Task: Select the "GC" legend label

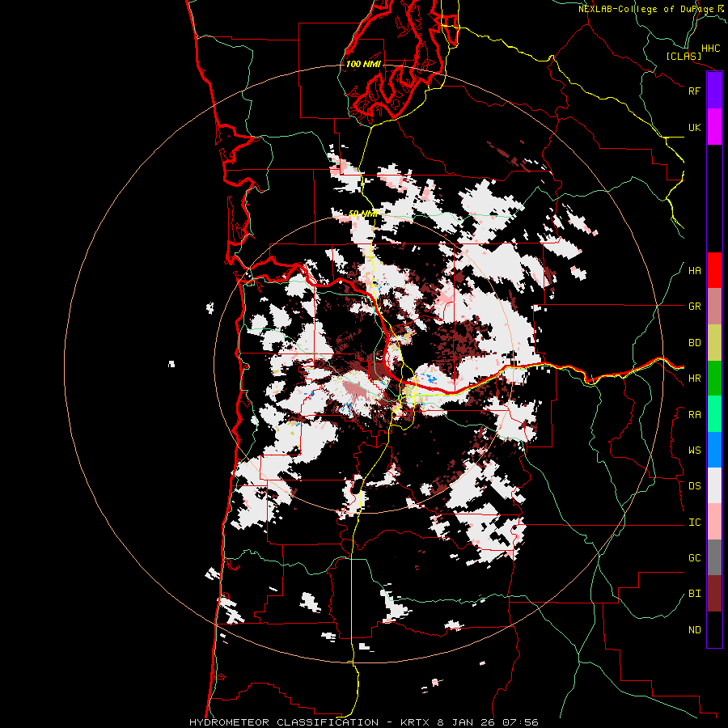Action: pos(694,558)
